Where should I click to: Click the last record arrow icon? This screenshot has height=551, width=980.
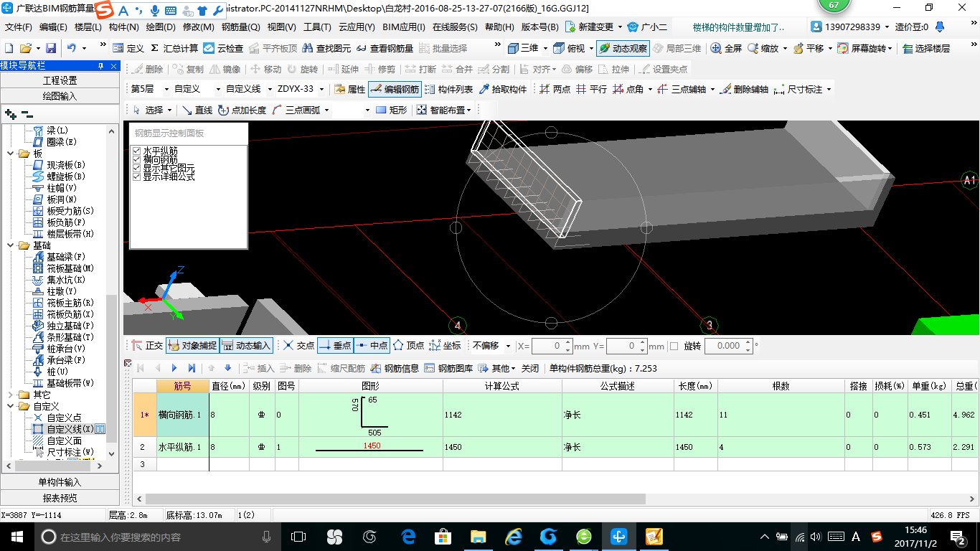(192, 368)
